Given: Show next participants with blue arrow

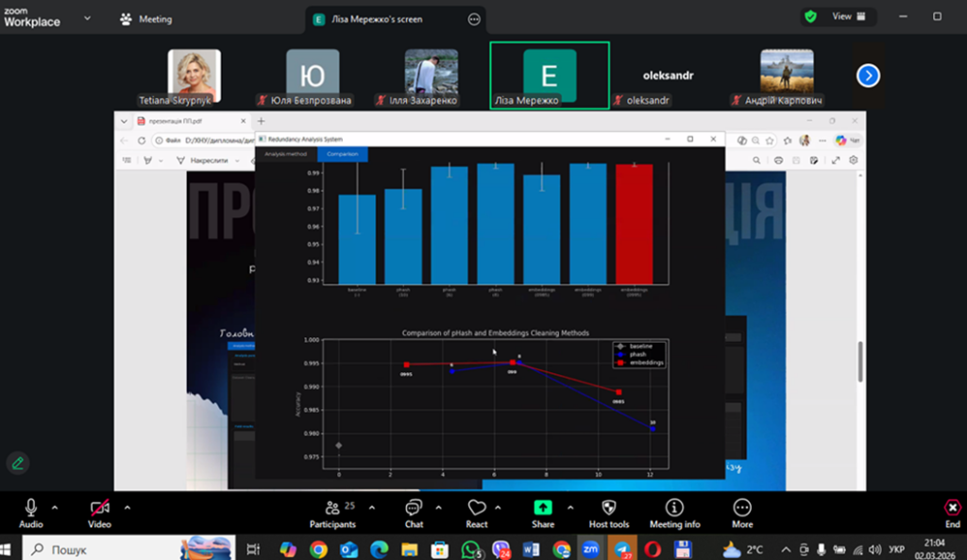Looking at the screenshot, I should pyautogui.click(x=868, y=76).
